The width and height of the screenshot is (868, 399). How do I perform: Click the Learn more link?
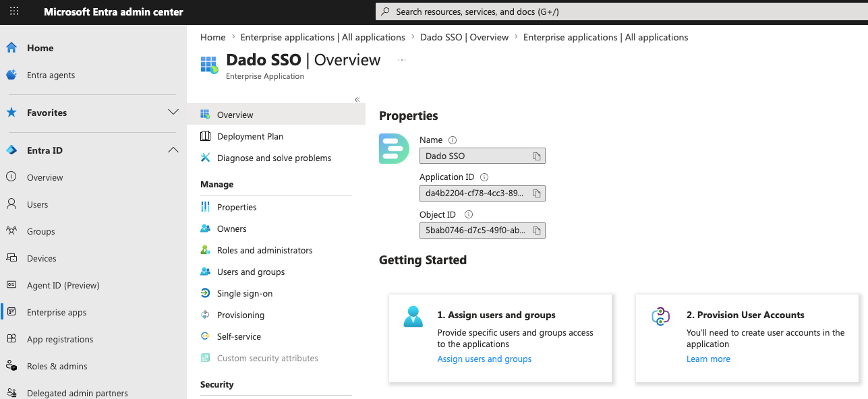708,359
